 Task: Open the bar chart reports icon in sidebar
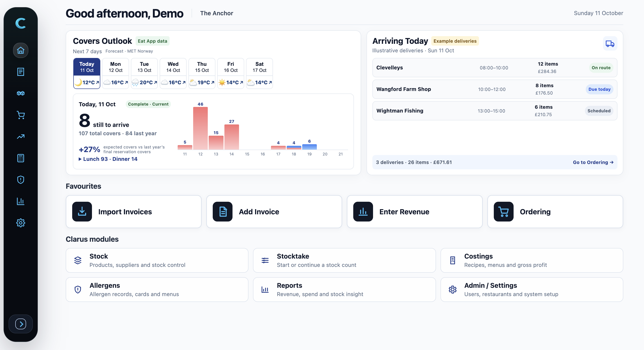[20, 201]
